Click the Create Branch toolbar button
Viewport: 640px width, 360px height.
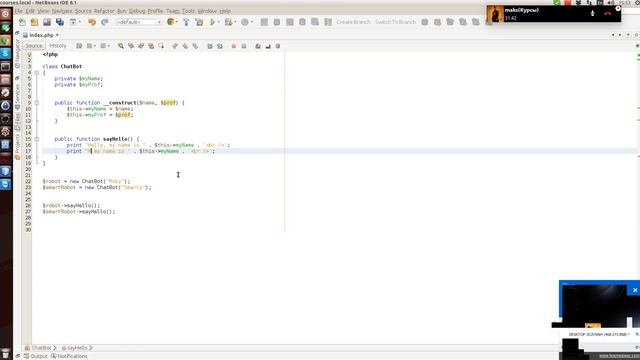coord(353,22)
